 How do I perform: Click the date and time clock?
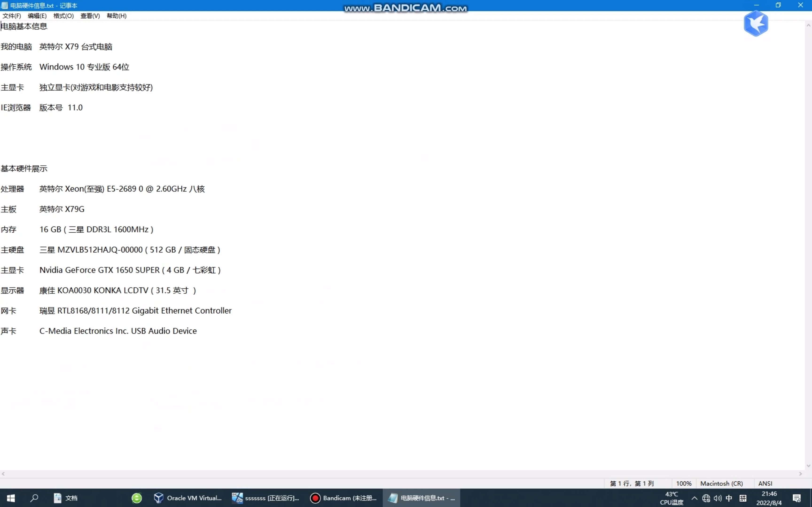coord(769,498)
